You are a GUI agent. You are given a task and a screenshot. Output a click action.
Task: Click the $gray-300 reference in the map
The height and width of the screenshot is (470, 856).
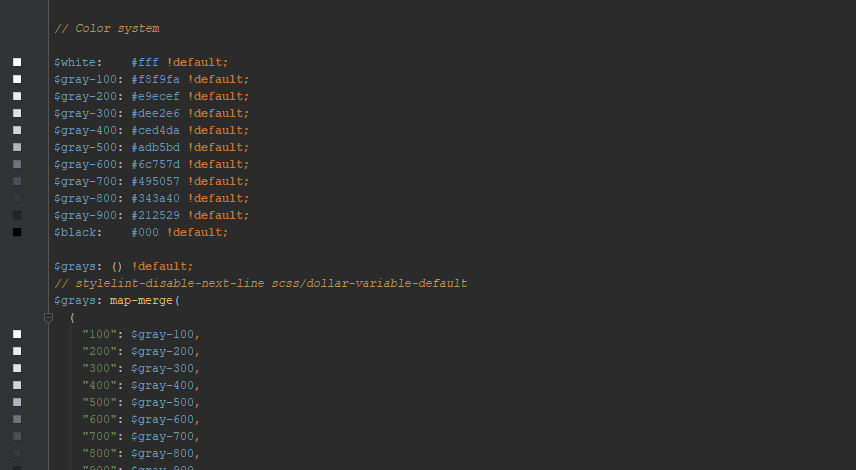click(x=164, y=368)
